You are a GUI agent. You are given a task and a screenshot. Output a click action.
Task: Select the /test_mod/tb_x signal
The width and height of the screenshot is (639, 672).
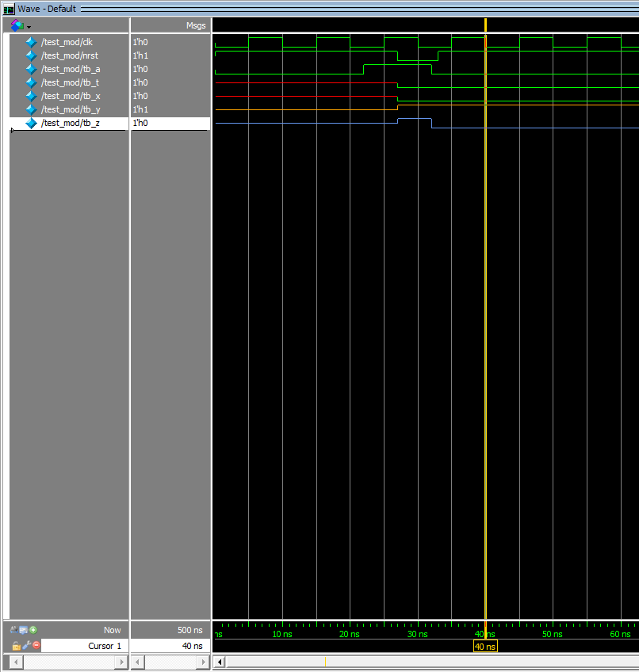(x=71, y=96)
